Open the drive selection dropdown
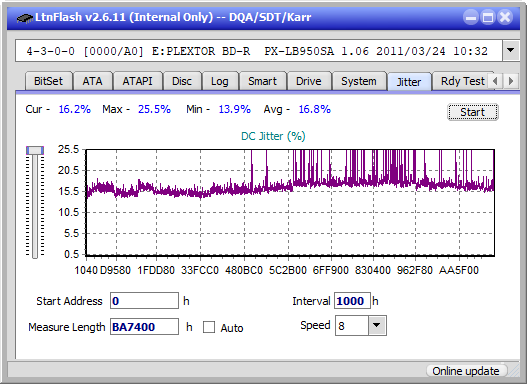Image resolution: width=527 pixels, height=384 pixels. coord(511,51)
